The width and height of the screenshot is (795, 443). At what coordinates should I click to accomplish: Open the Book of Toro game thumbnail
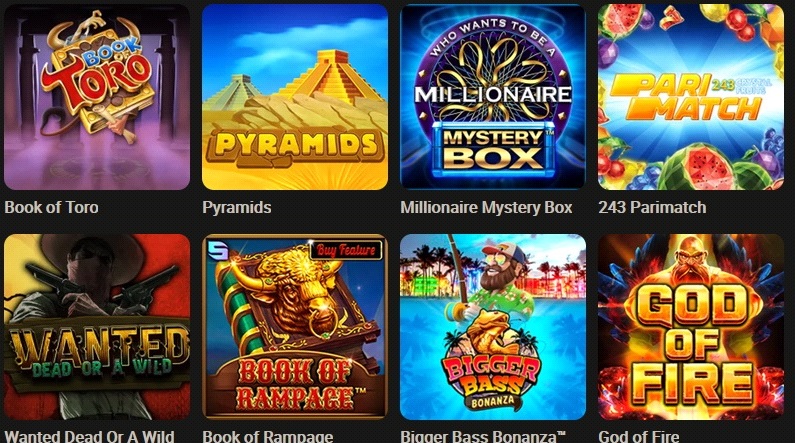(x=97, y=97)
